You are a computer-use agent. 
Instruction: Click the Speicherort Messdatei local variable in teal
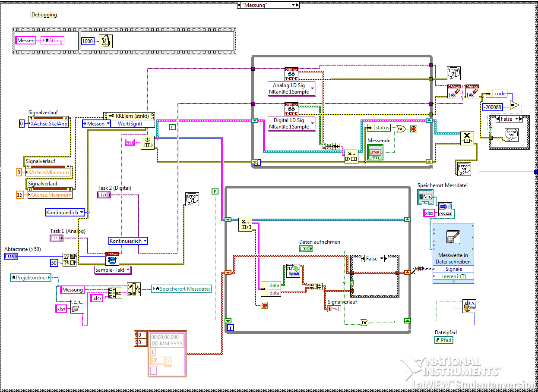click(x=181, y=289)
